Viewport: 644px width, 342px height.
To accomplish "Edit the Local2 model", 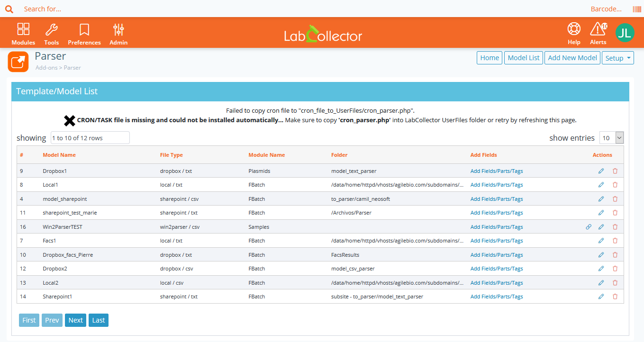I will 601,283.
